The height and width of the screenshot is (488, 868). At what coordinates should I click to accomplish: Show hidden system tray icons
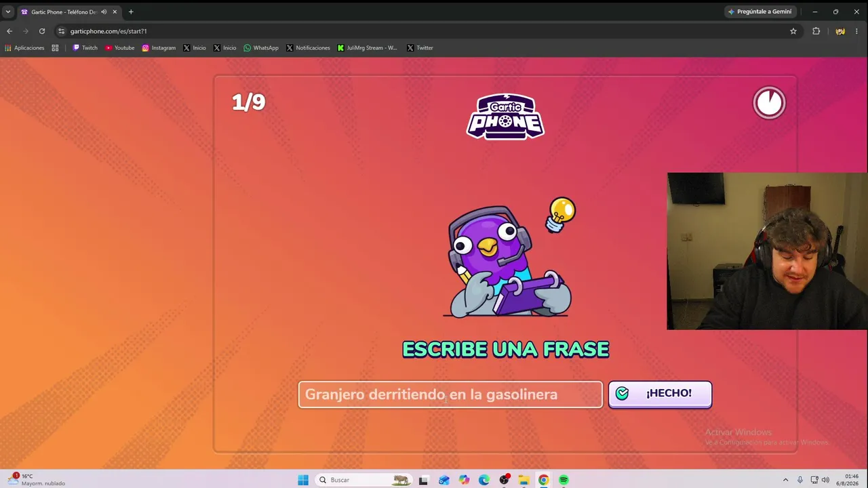[785, 480]
